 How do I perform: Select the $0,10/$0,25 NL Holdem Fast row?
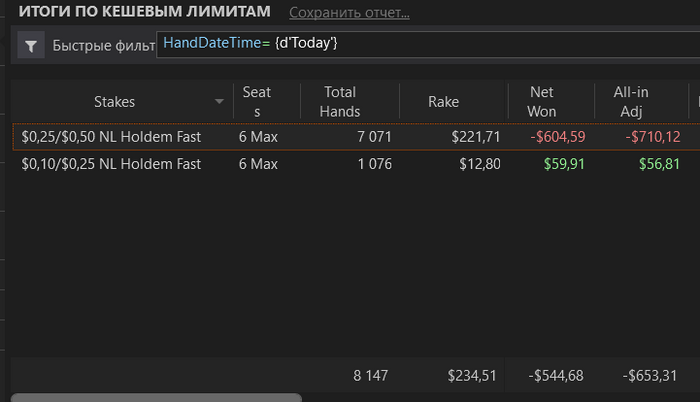(356, 164)
